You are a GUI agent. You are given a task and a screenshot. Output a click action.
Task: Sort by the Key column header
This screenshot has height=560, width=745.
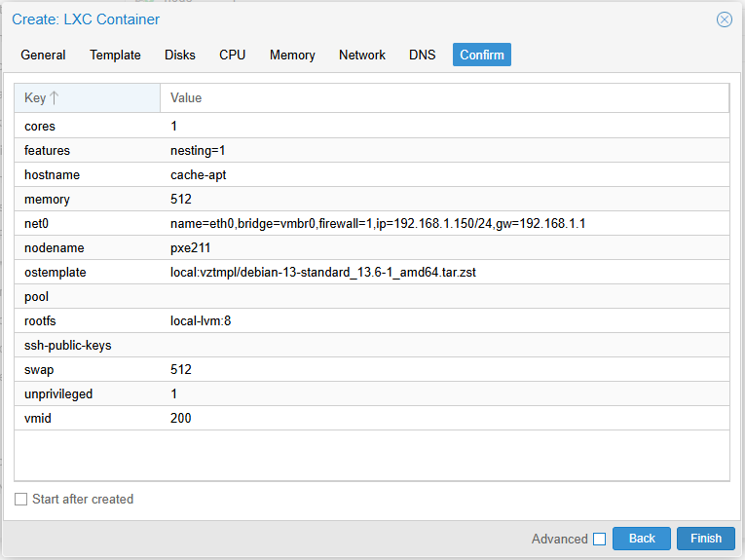(x=88, y=97)
